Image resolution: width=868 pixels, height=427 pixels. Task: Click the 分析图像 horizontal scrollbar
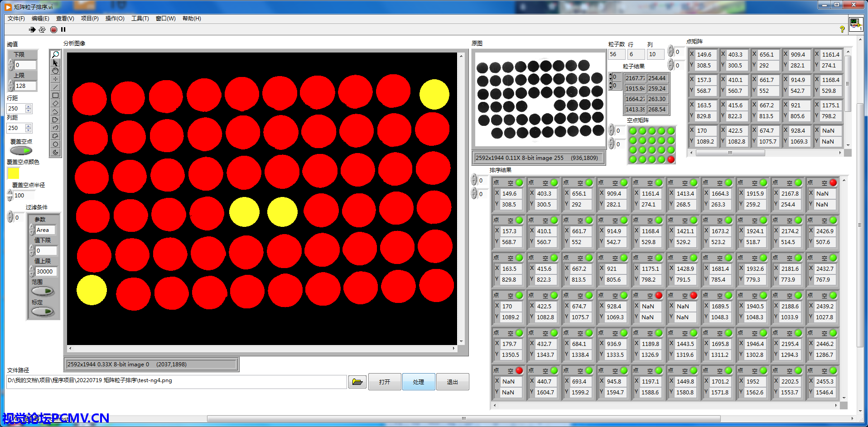pyautogui.click(x=262, y=348)
